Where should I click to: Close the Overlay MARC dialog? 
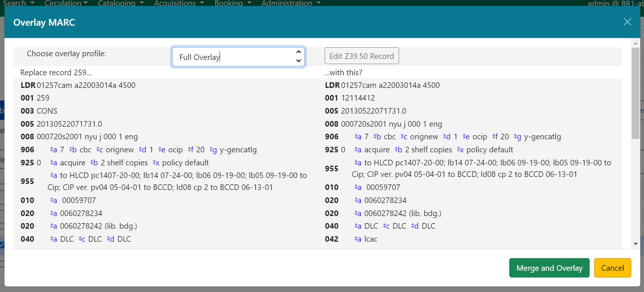coord(627,22)
